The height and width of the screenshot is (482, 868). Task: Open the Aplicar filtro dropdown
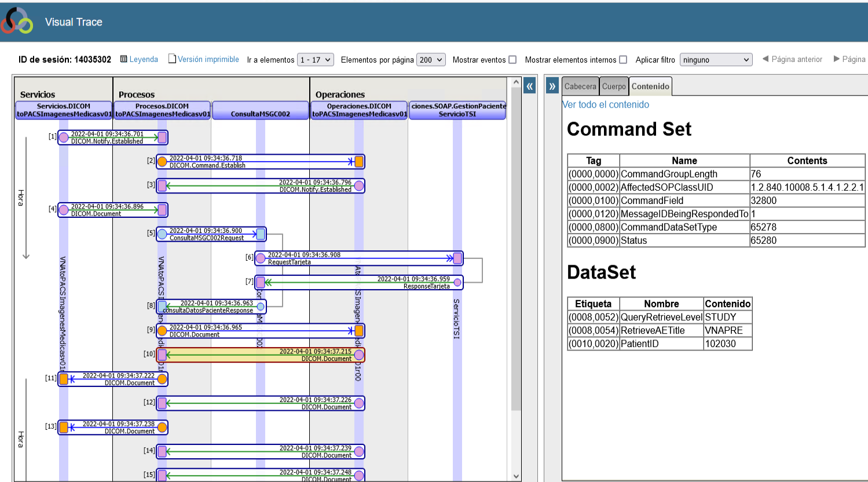pos(716,60)
